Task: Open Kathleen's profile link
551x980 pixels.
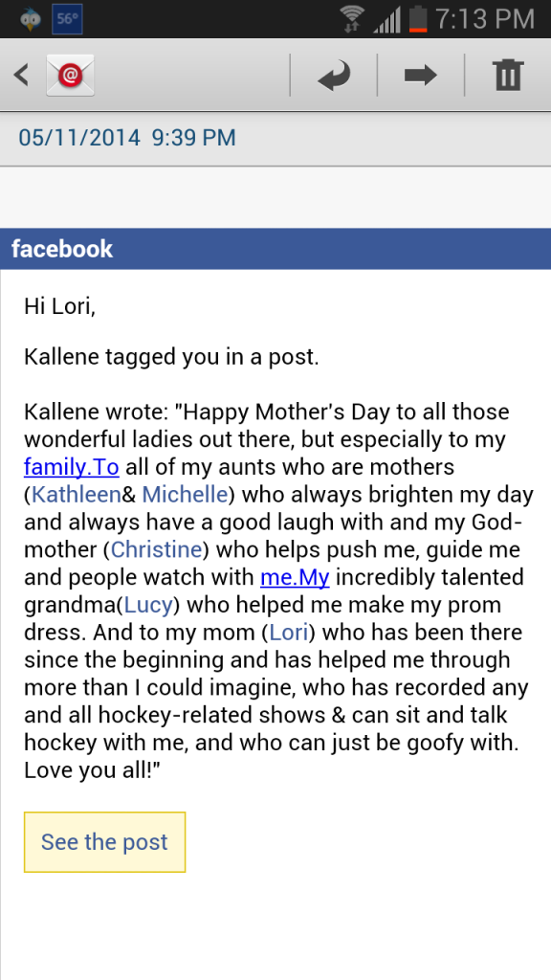Action: tap(77, 495)
